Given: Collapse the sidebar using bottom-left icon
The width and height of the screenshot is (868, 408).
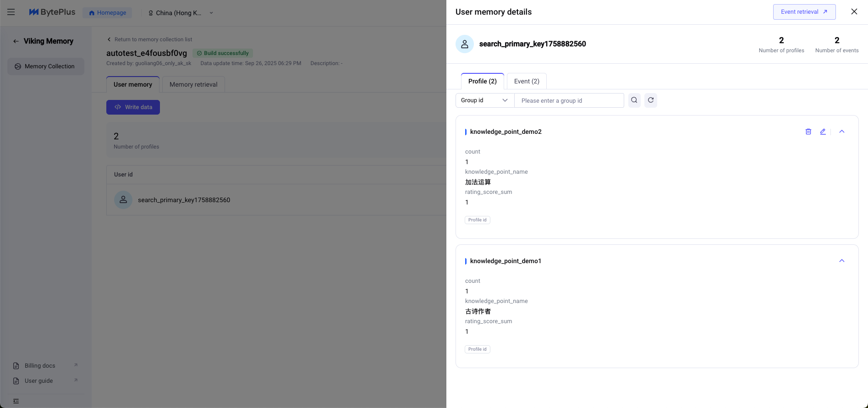Looking at the screenshot, I should tap(16, 401).
